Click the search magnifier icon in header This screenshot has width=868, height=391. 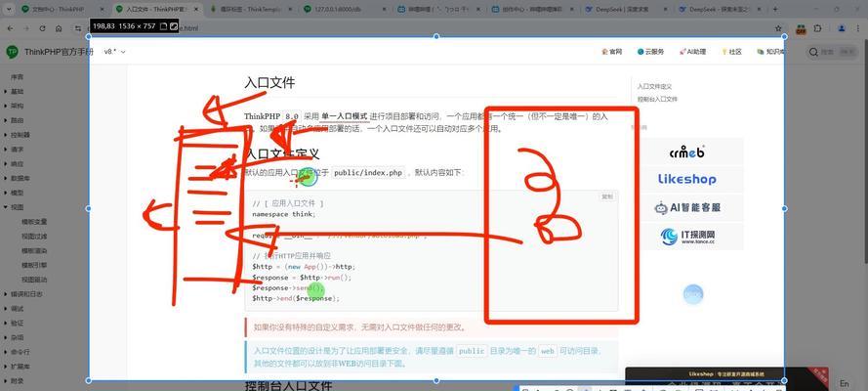pos(813,52)
